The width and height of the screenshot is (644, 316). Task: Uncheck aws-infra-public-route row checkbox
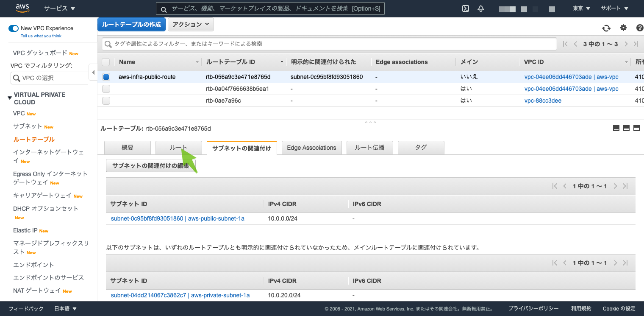pos(106,77)
